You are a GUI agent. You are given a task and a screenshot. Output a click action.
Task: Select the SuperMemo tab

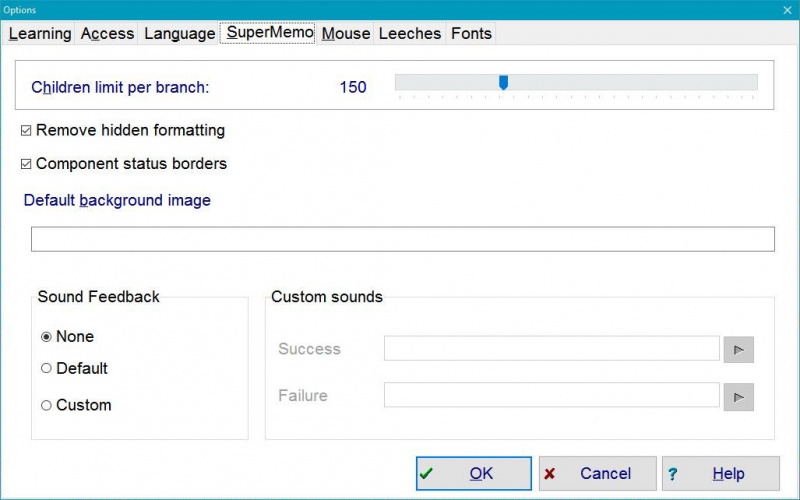(269, 33)
